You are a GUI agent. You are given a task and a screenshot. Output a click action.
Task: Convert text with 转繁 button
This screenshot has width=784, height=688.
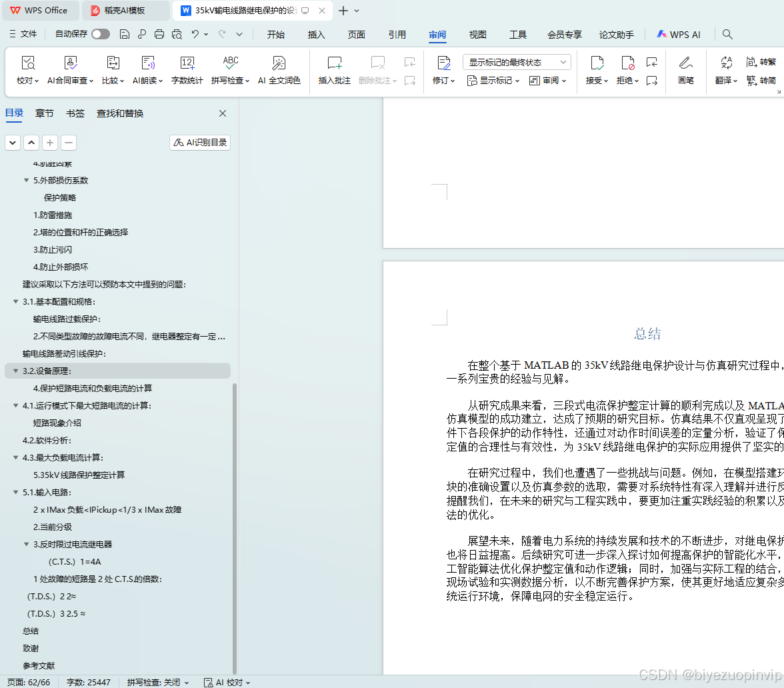pos(761,62)
